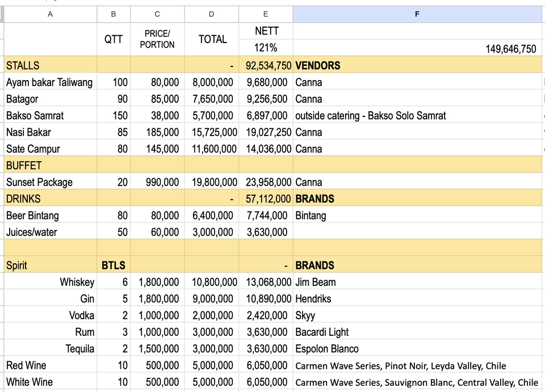Image resolution: width=545 pixels, height=392 pixels.
Task: Select nett cell 9,680,000
Action: (266, 81)
